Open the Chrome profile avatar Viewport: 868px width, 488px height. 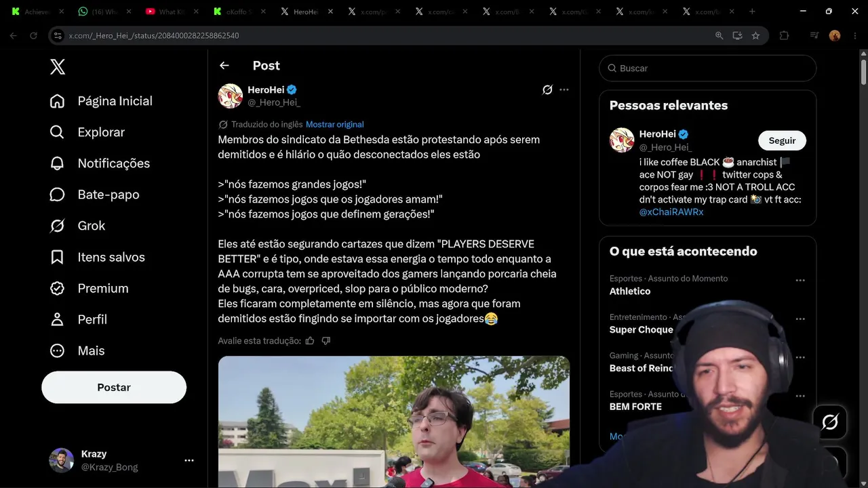(x=835, y=35)
